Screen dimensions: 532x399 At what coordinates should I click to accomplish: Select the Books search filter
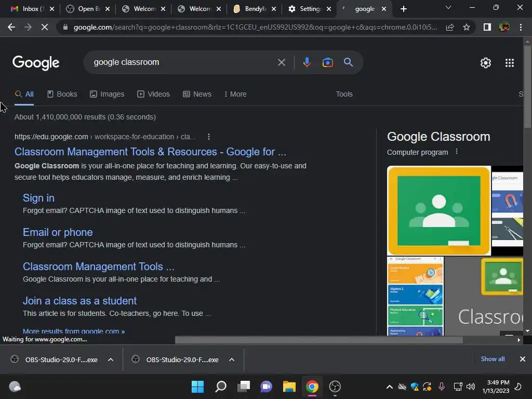(x=62, y=94)
